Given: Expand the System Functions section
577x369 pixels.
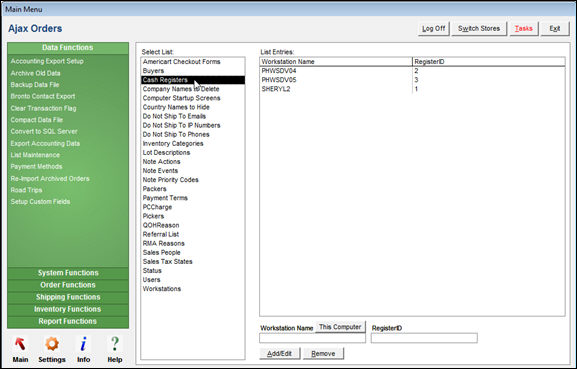Looking at the screenshot, I should (x=68, y=273).
